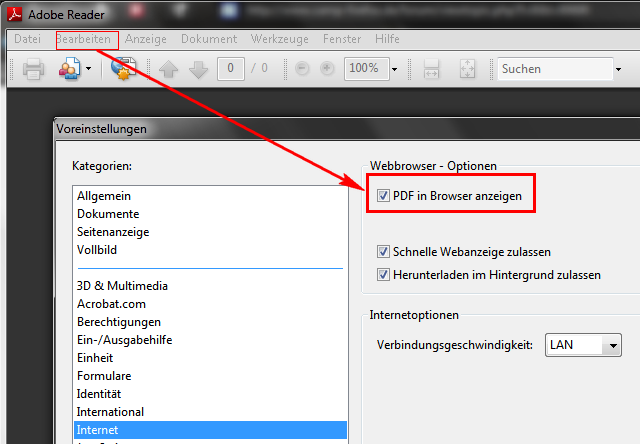Open the zoom level dropdown arrow
Image resolution: width=640 pixels, height=444 pixels.
394,69
